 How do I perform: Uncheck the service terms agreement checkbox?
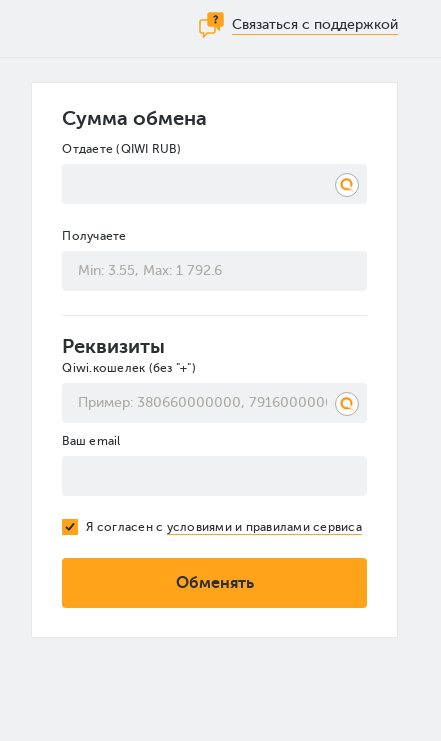tap(70, 527)
